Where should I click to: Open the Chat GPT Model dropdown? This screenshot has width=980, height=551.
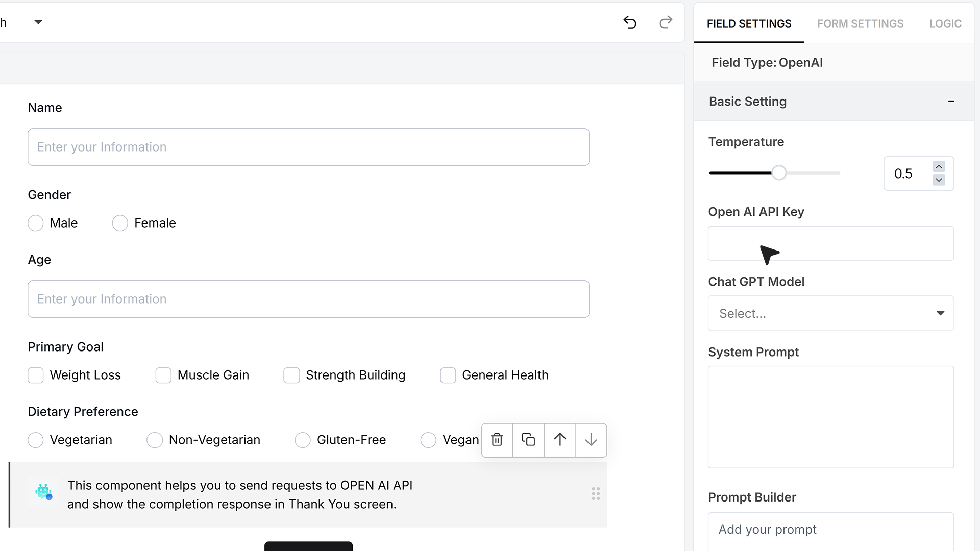point(830,313)
